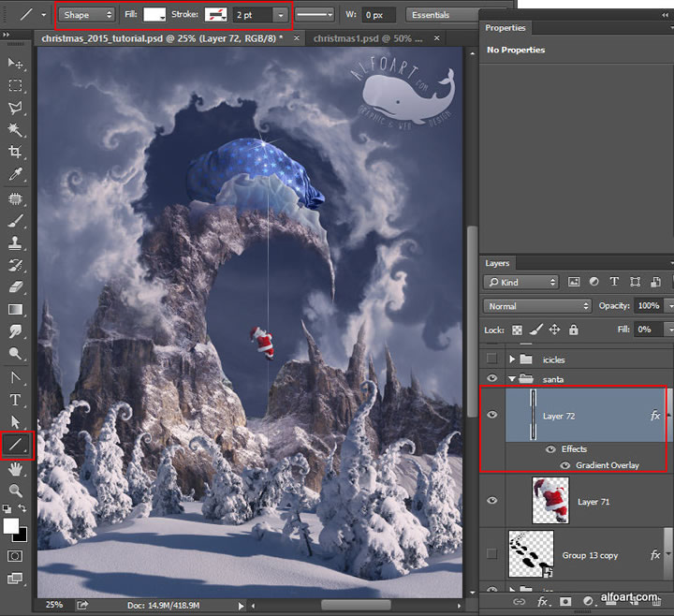Toggle Gradient Overlay effect visibility
The image size is (674, 616).
coord(564,465)
